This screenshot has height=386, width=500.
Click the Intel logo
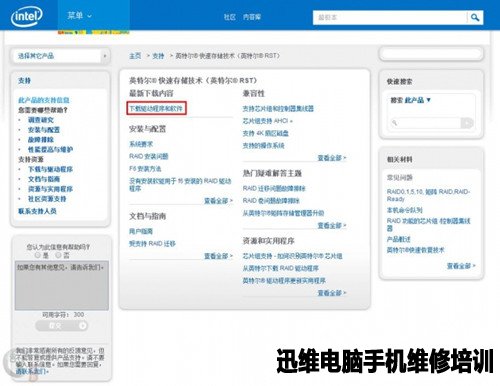click(27, 17)
